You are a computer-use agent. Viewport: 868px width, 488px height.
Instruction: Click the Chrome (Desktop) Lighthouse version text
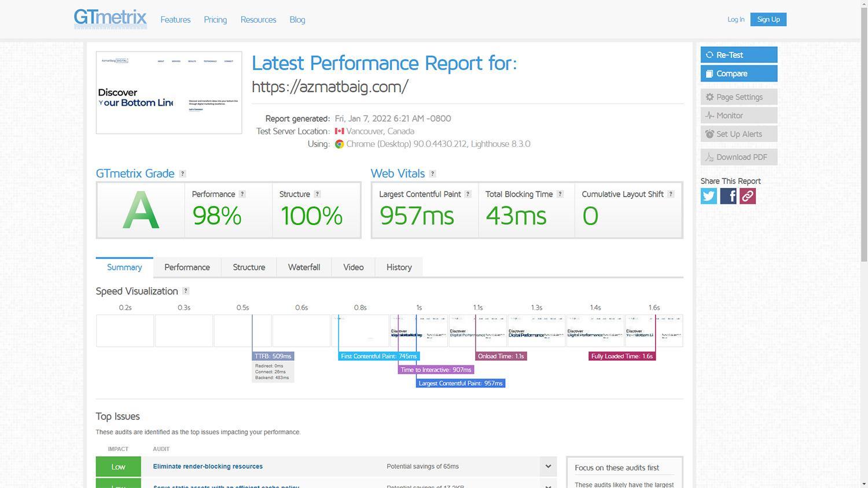pyautogui.click(x=438, y=144)
